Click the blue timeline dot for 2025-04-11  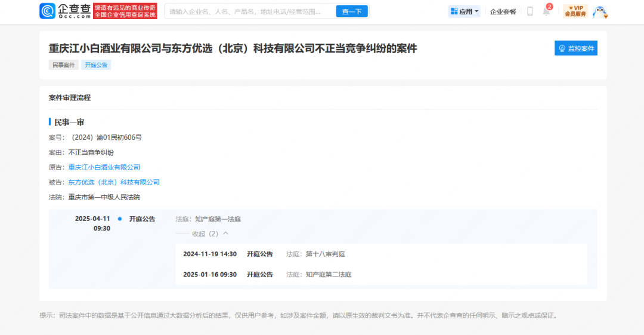[119, 219]
